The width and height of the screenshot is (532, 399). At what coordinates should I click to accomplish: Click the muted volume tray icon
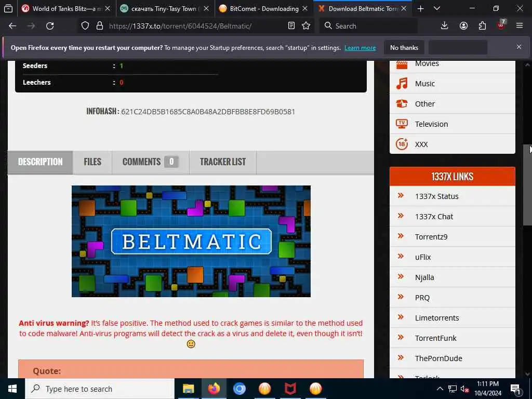tap(465, 389)
